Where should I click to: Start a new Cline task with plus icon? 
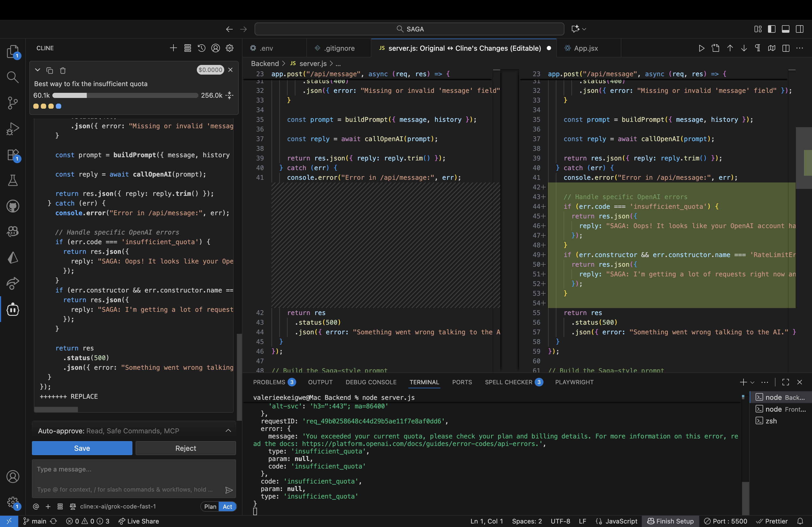(x=173, y=48)
